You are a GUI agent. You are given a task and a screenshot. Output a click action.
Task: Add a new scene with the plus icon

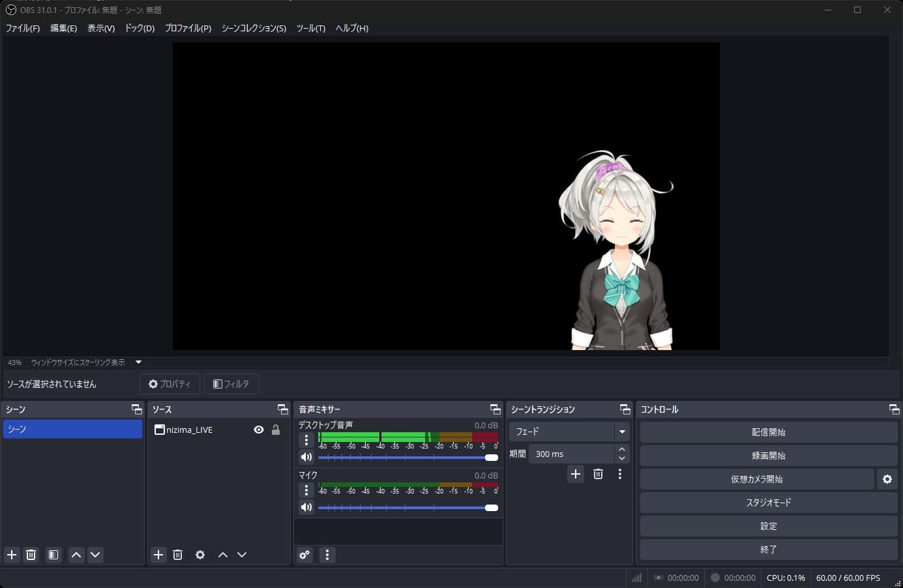tap(11, 555)
